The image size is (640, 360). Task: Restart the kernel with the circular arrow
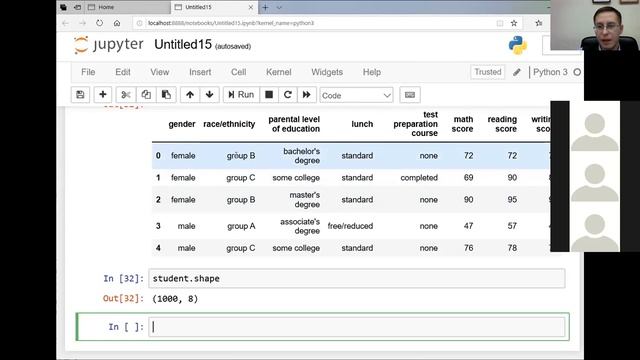point(288,95)
